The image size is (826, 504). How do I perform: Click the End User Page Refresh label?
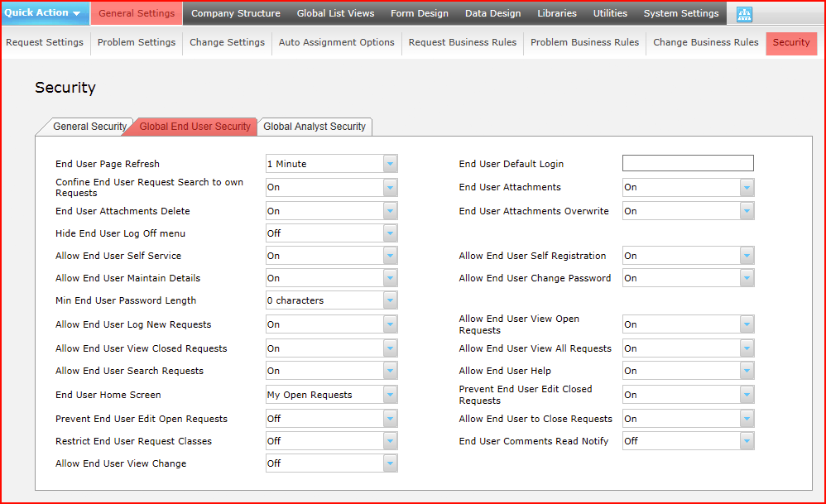pyautogui.click(x=108, y=164)
